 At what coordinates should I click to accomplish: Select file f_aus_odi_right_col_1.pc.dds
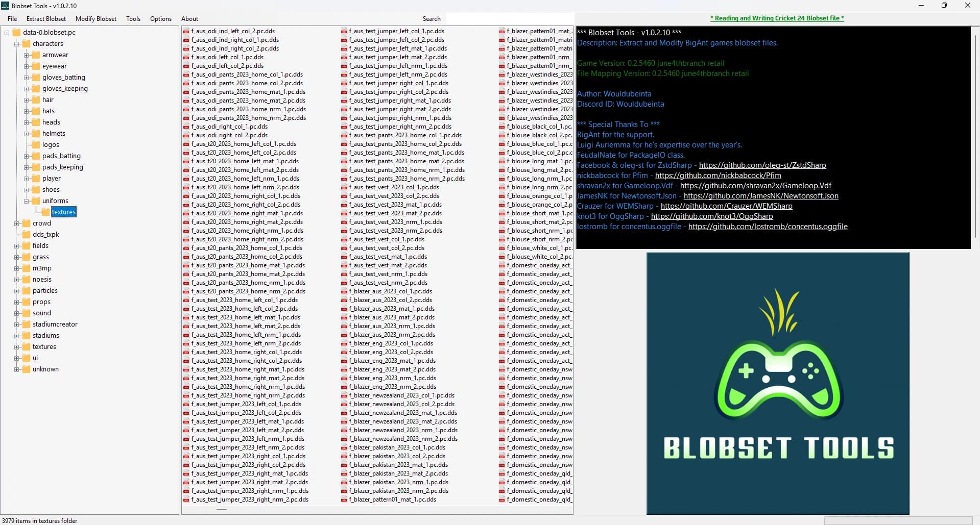coord(229,127)
